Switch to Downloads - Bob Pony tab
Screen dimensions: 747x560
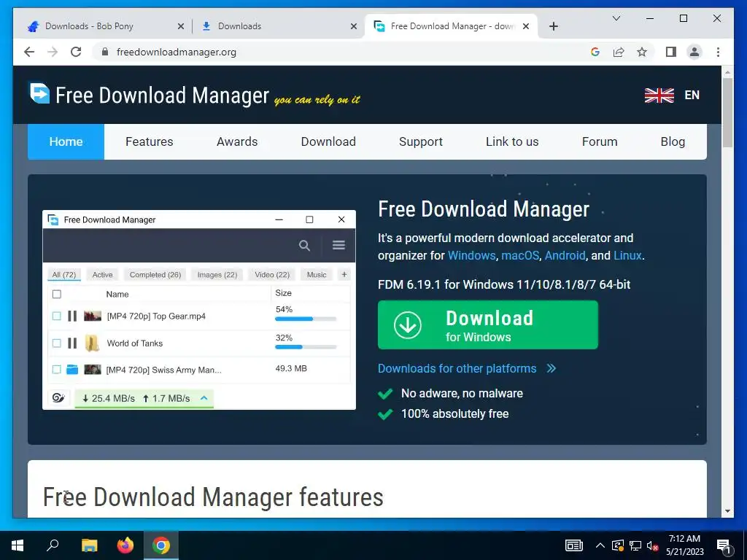pos(105,26)
